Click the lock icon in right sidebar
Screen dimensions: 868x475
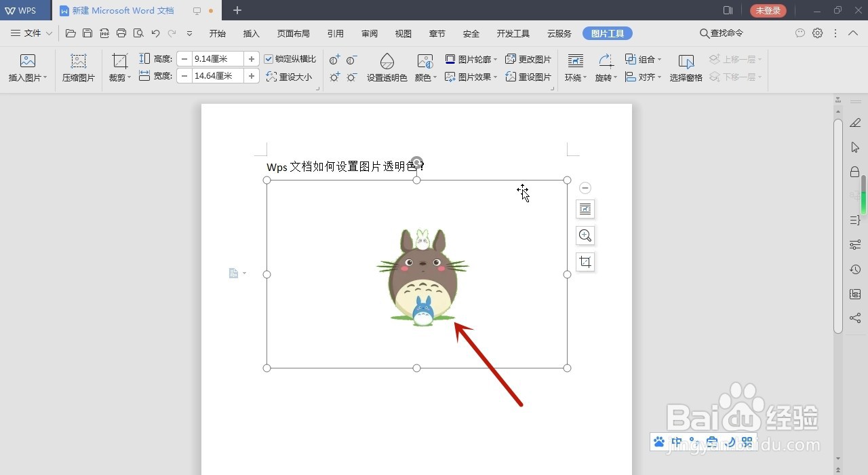coord(855,172)
